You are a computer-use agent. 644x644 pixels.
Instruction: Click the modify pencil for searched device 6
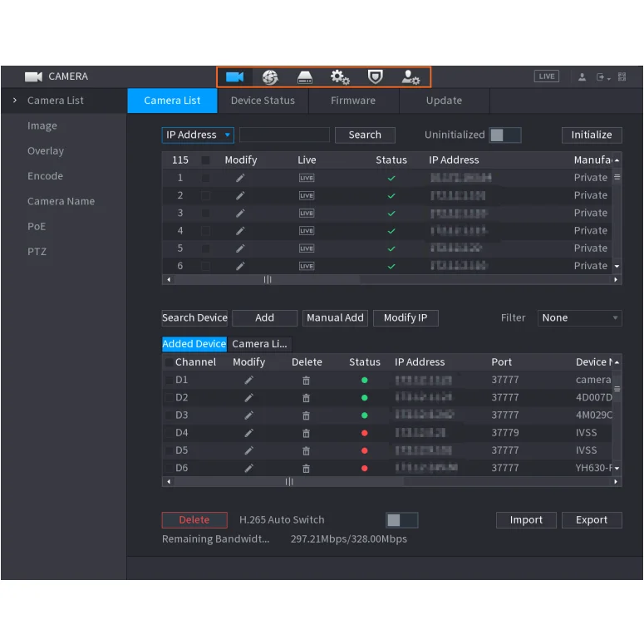click(240, 266)
